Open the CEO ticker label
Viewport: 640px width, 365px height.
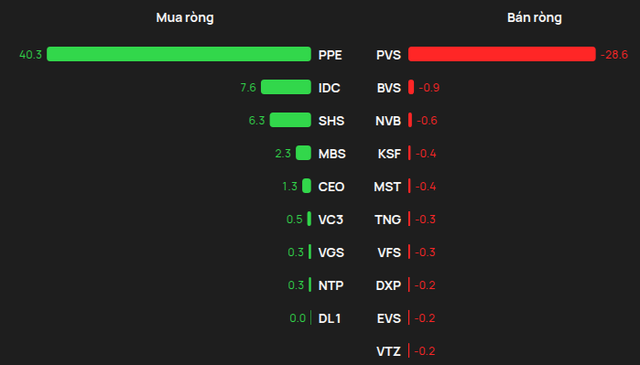click(331, 187)
